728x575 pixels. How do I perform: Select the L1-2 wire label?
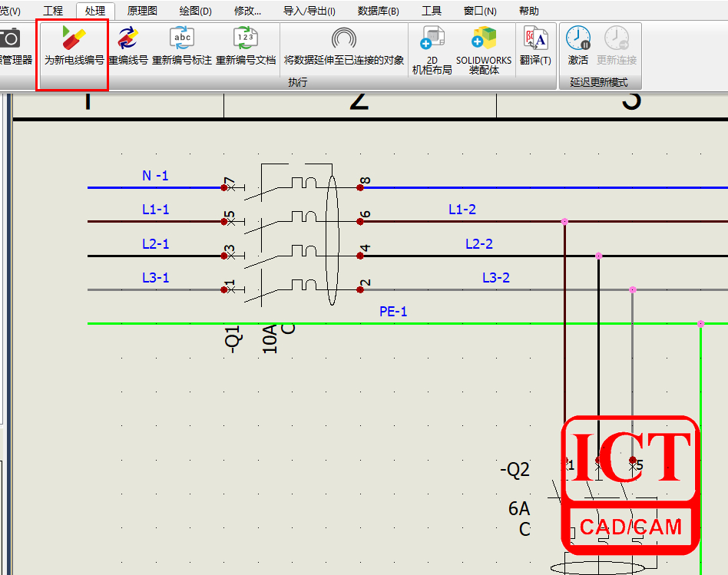click(x=462, y=210)
